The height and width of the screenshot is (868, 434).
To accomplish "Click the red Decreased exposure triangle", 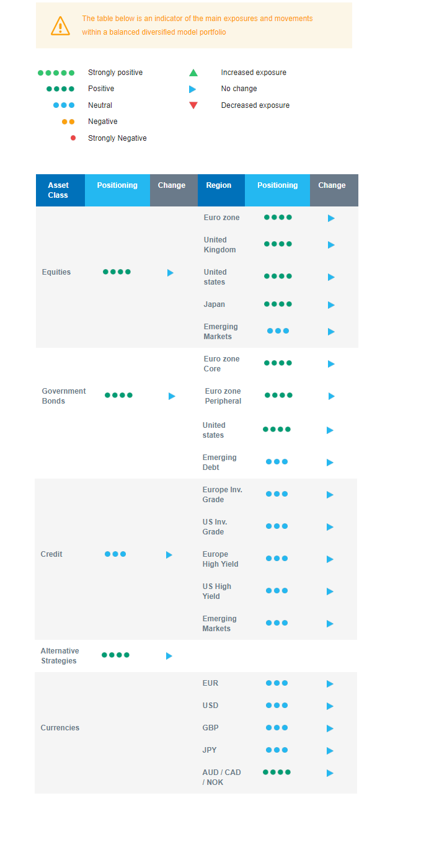I will pyautogui.click(x=193, y=105).
